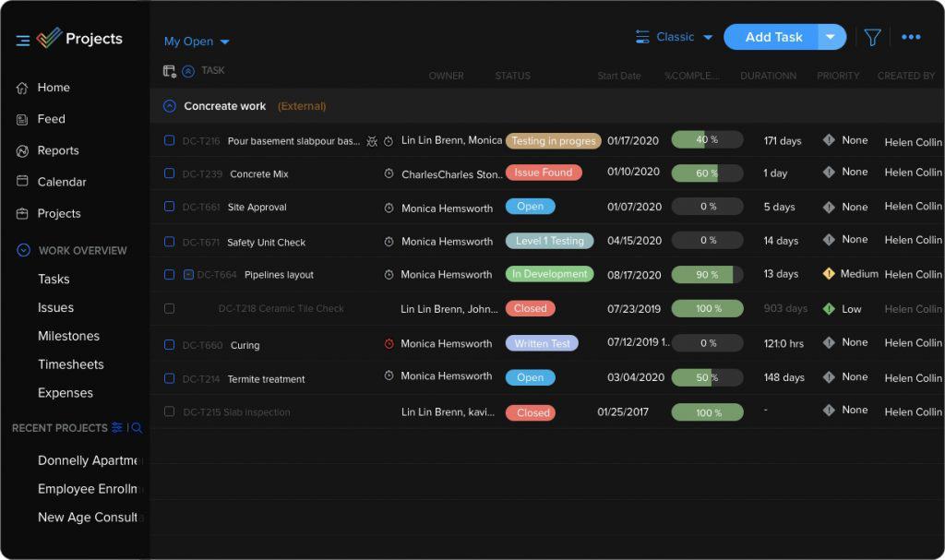Click the 90% completion bar for Pipelines layout

(x=707, y=275)
